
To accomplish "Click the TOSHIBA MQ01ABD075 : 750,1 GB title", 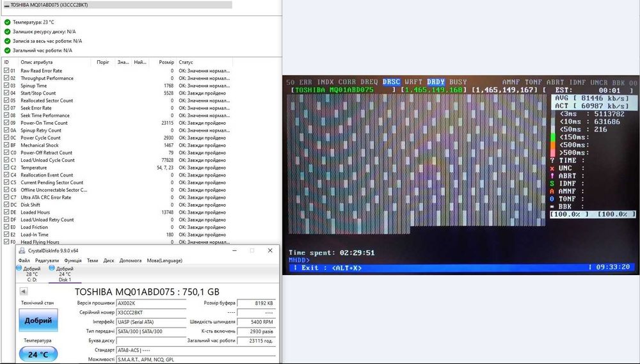I will (x=147, y=292).
